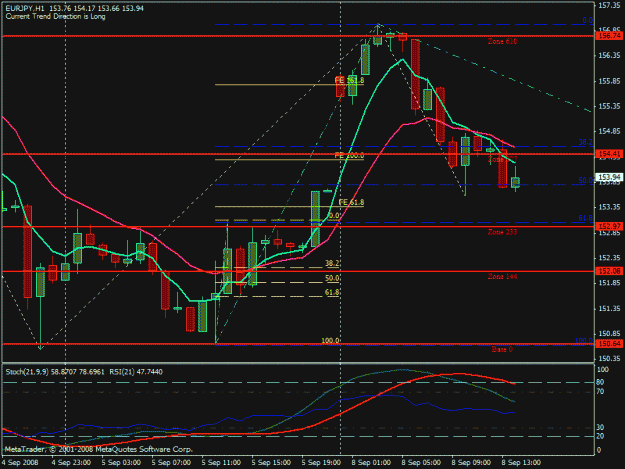
Task: Click the yellow 38.2 retracement label
Action: [x=332, y=263]
